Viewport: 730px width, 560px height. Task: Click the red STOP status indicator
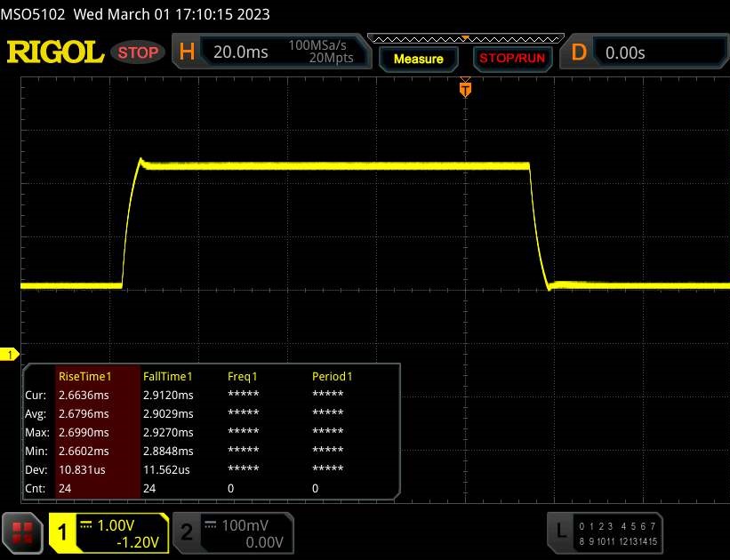[138, 52]
